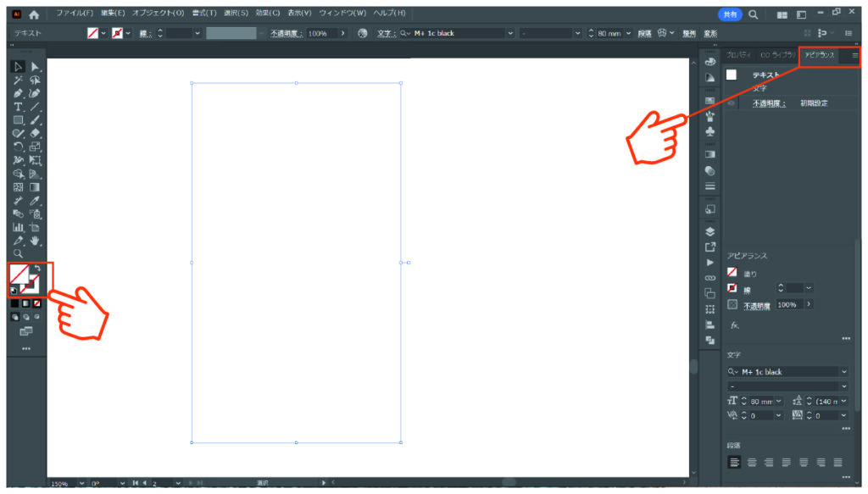This screenshot has height=494, width=868.
Task: Select the Paintbrush tool
Action: coord(35,120)
